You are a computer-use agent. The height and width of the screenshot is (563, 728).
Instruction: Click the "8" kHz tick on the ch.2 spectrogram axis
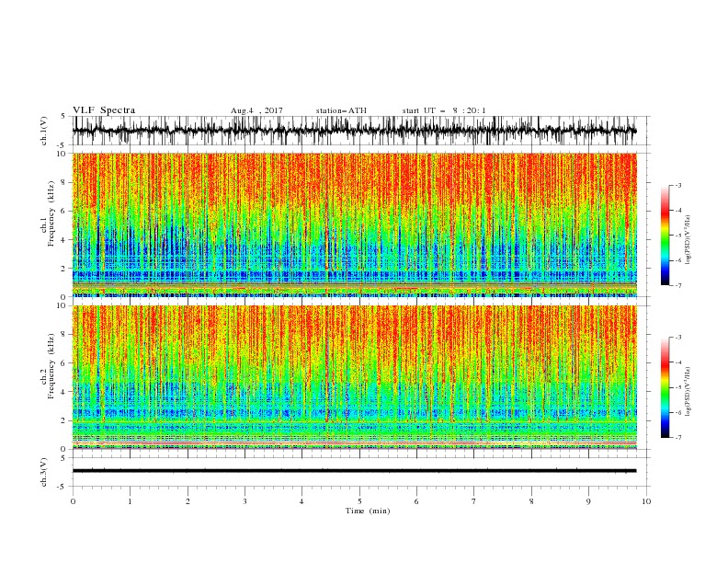click(64, 335)
